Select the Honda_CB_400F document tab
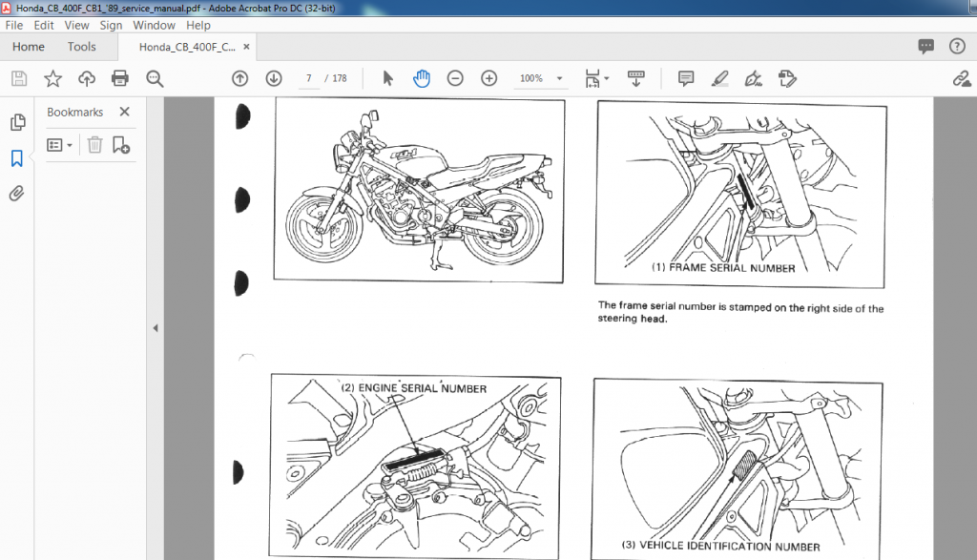The width and height of the screenshot is (977, 560). 187,47
